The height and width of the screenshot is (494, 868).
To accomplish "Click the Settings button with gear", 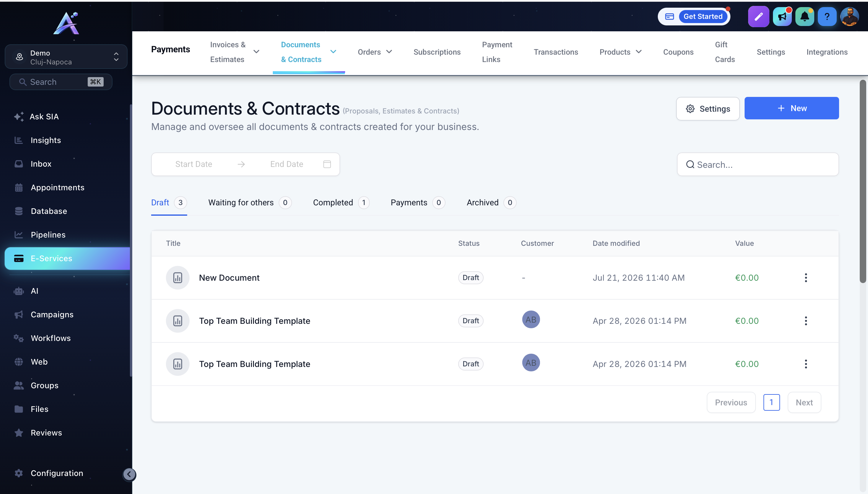I will [x=708, y=108].
